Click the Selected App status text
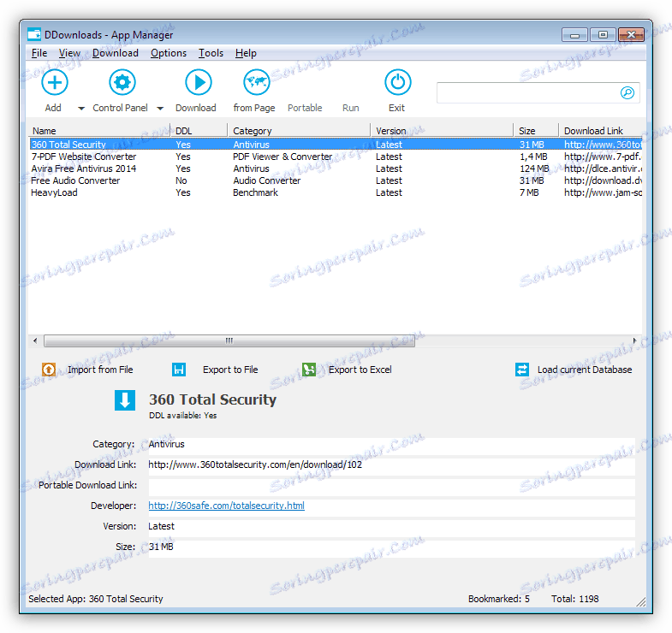Screen dimensions: 672x633 pyautogui.click(x=96, y=599)
